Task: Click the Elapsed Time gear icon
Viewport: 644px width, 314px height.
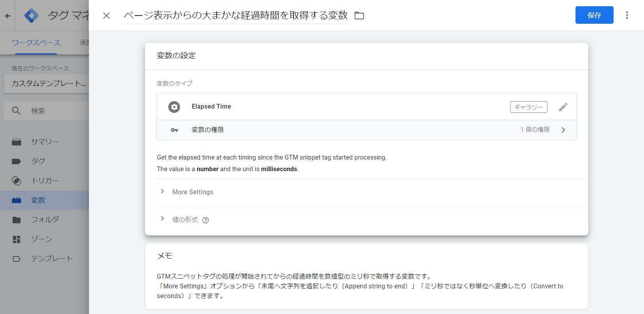Action: point(174,107)
